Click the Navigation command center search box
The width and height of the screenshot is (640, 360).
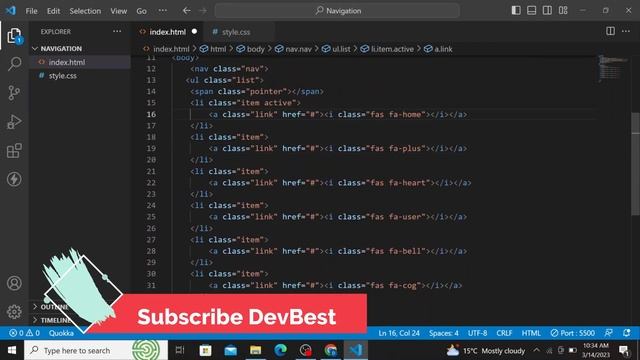coord(337,11)
